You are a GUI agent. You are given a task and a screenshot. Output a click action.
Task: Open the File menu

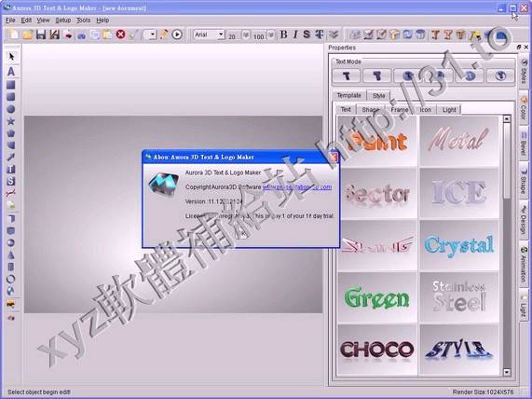10,21
